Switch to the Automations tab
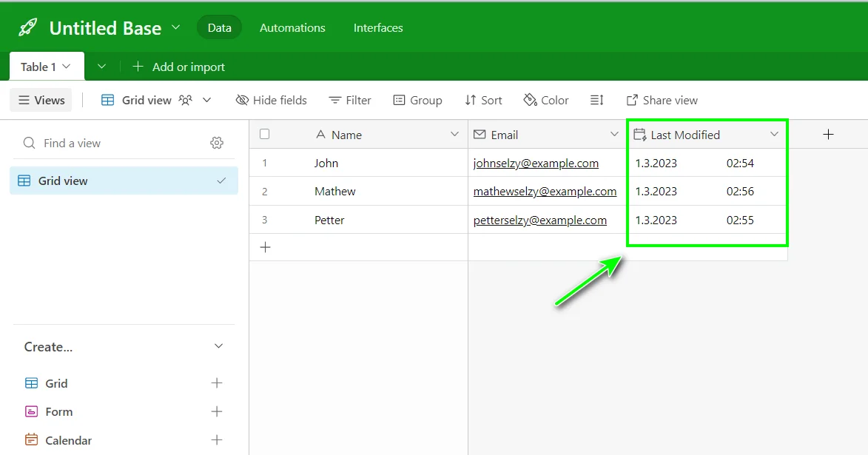This screenshot has height=455, width=868. 292,27
